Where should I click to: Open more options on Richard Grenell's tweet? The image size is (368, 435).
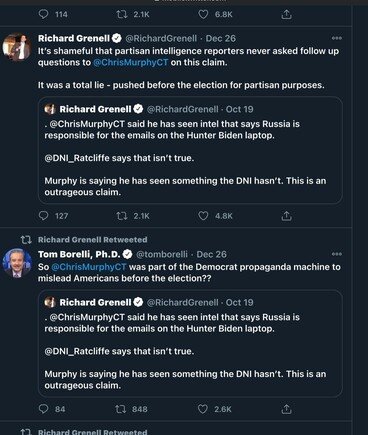pyautogui.click(x=337, y=38)
